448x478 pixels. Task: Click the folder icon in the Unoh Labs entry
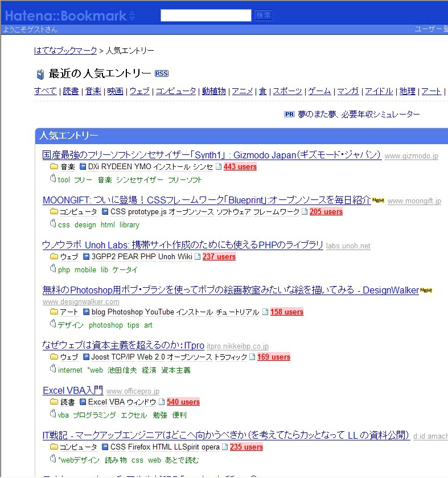[x=54, y=256]
